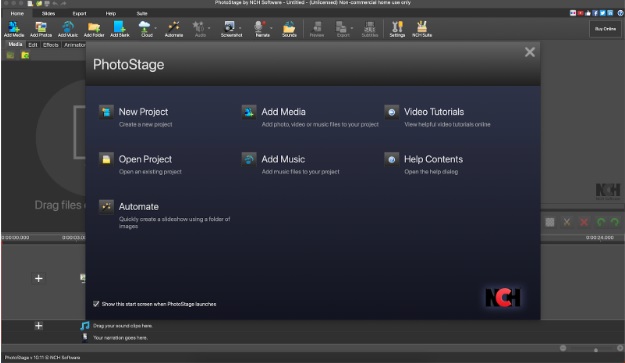Screen dimensions: 625x363
Task: Click the plus button on slide track
Action: [x=38, y=279]
